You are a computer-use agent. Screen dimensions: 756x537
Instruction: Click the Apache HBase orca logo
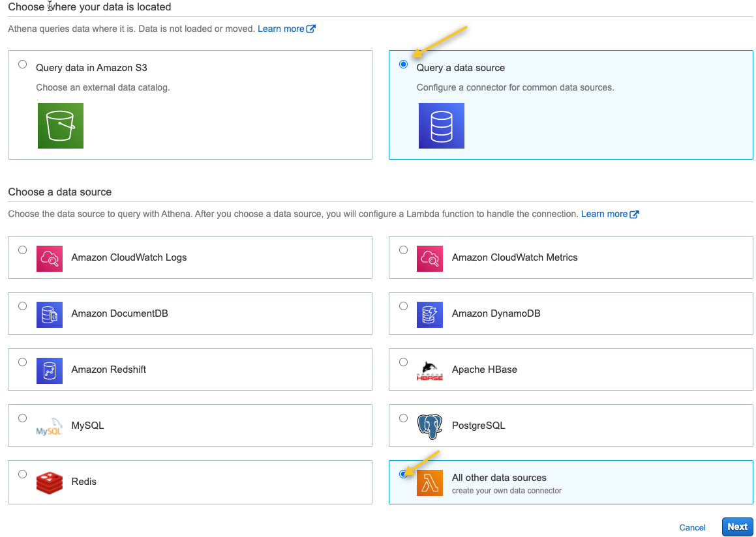point(430,370)
